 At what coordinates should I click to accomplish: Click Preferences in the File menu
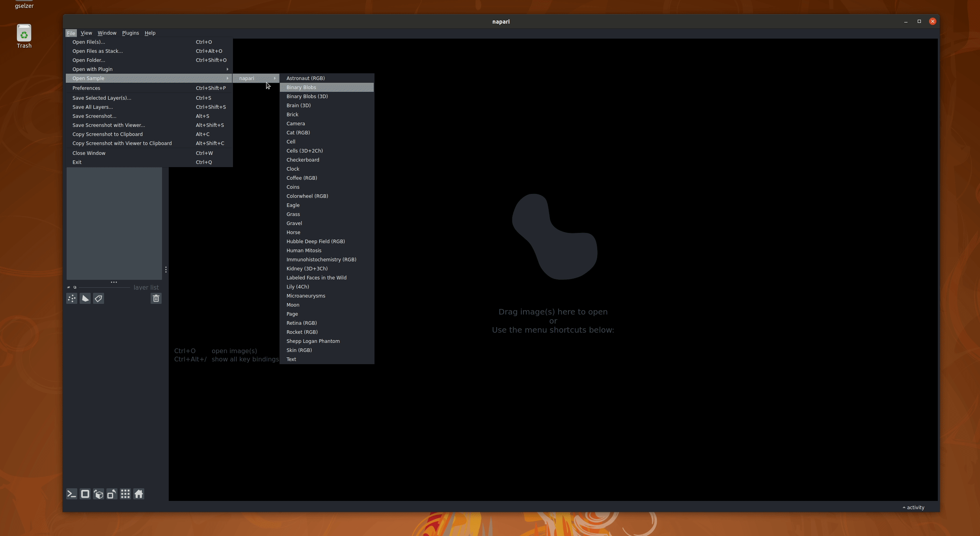click(86, 88)
